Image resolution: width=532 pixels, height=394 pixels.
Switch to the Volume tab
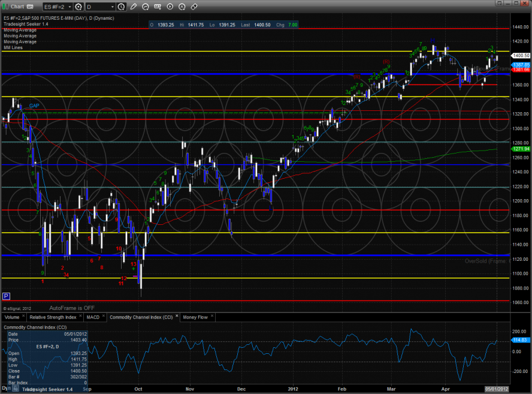pyautogui.click(x=12, y=317)
